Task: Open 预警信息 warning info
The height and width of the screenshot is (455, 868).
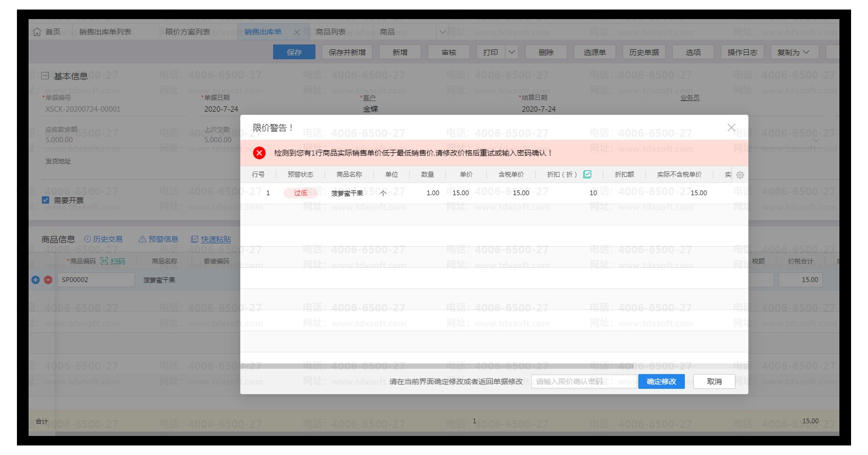Action: tap(158, 239)
